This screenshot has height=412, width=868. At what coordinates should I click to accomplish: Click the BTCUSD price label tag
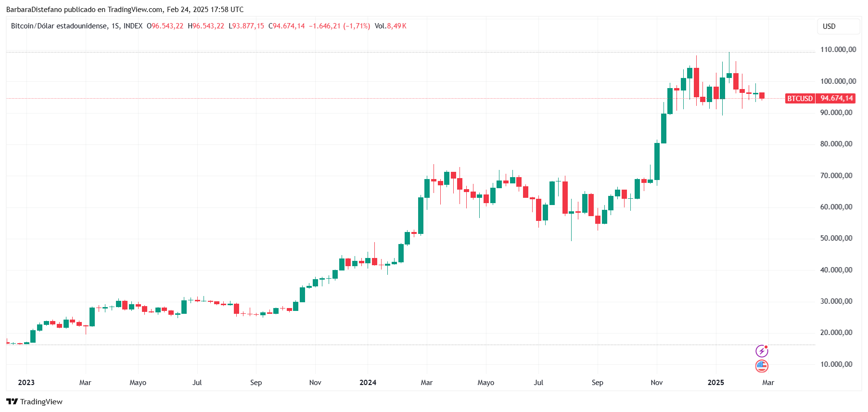point(800,98)
